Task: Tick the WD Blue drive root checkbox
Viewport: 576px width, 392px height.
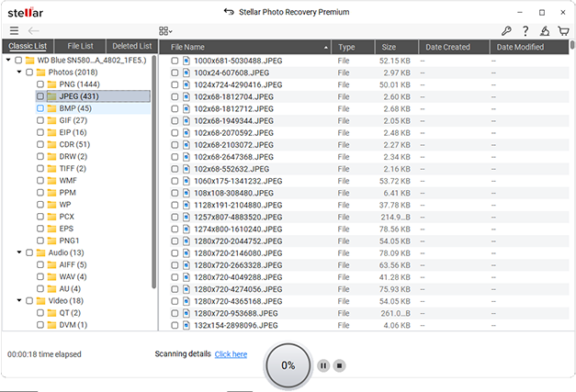Action: point(18,60)
